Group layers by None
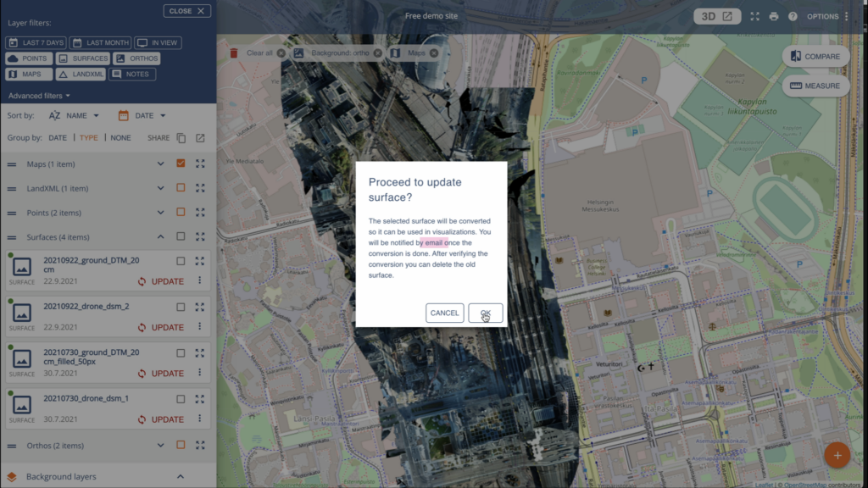The image size is (868, 488). pos(120,138)
